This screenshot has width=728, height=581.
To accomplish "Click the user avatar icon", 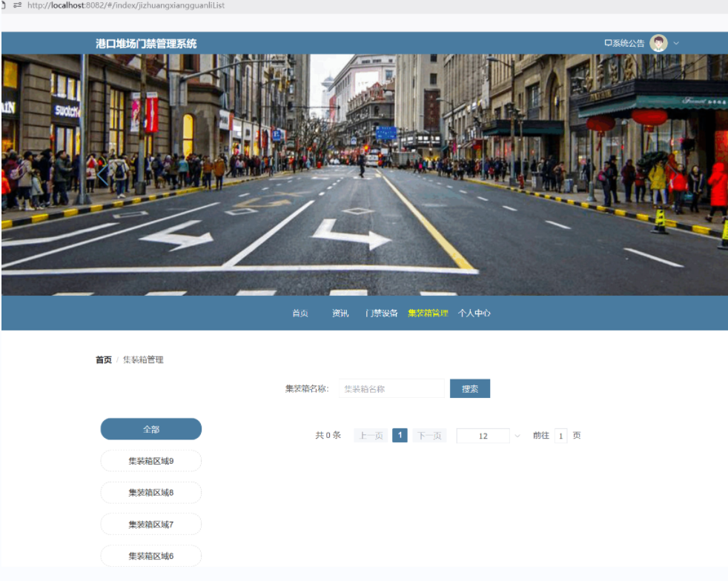I will [x=658, y=43].
